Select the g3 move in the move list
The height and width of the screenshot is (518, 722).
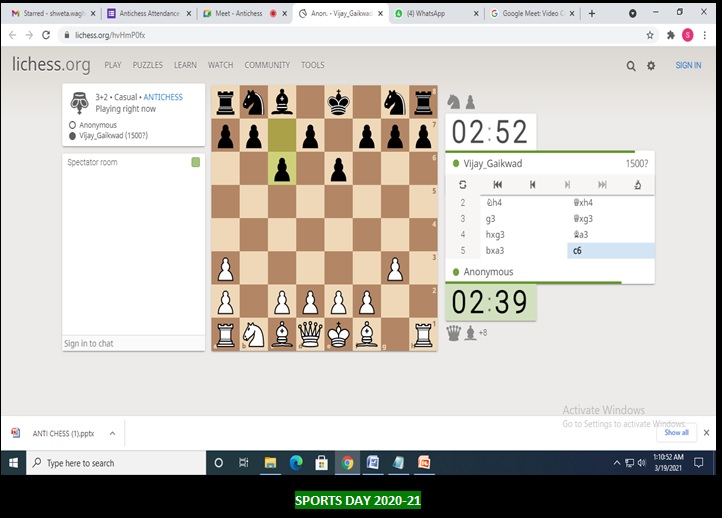coord(524,219)
